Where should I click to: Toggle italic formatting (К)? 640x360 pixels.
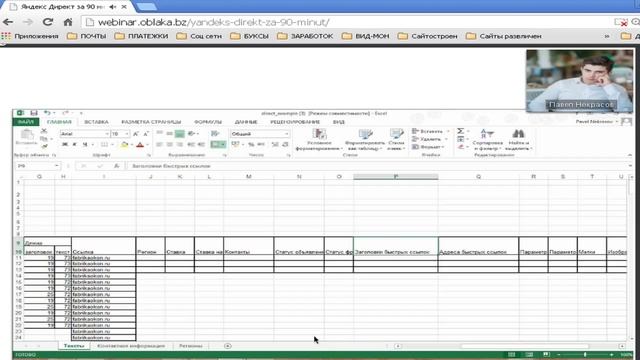[74, 144]
